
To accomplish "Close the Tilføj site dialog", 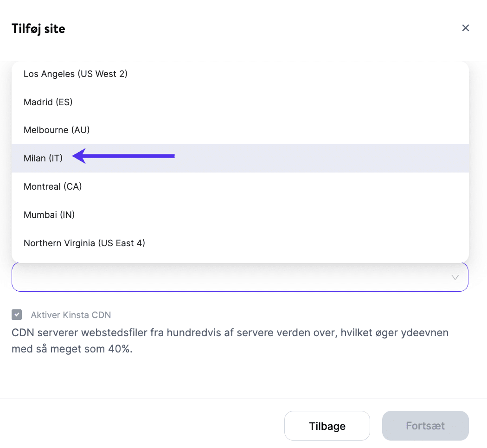I will point(466,28).
